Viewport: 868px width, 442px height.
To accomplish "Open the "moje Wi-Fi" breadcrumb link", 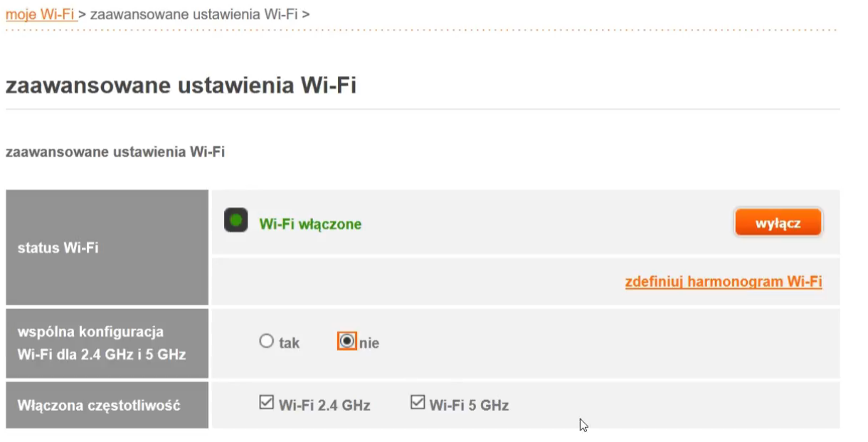I will point(41,14).
